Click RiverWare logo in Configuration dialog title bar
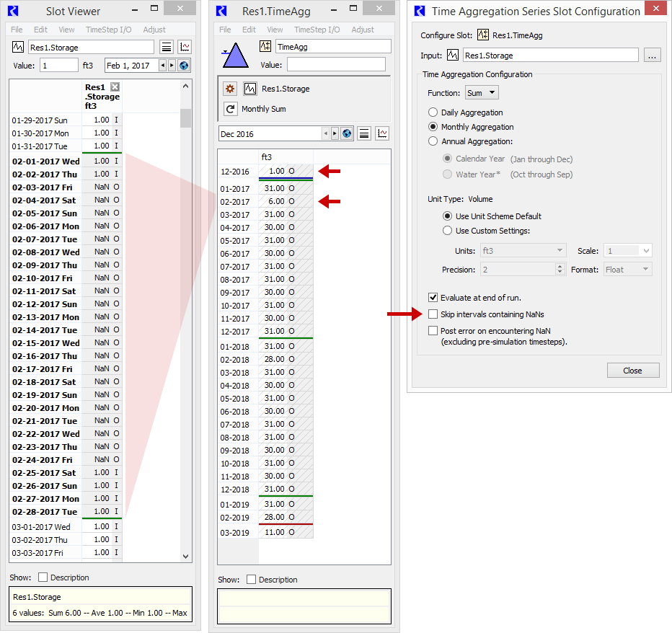 coord(420,11)
